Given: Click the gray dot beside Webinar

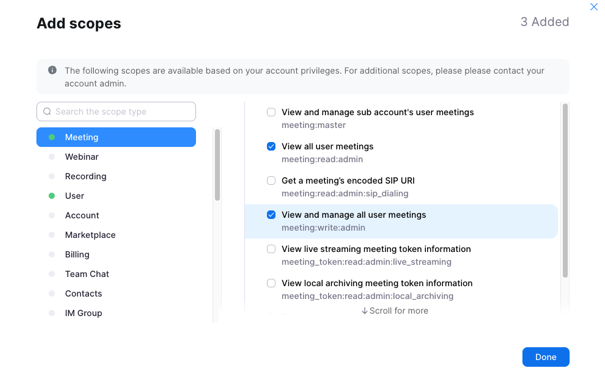Looking at the screenshot, I should click(x=52, y=157).
